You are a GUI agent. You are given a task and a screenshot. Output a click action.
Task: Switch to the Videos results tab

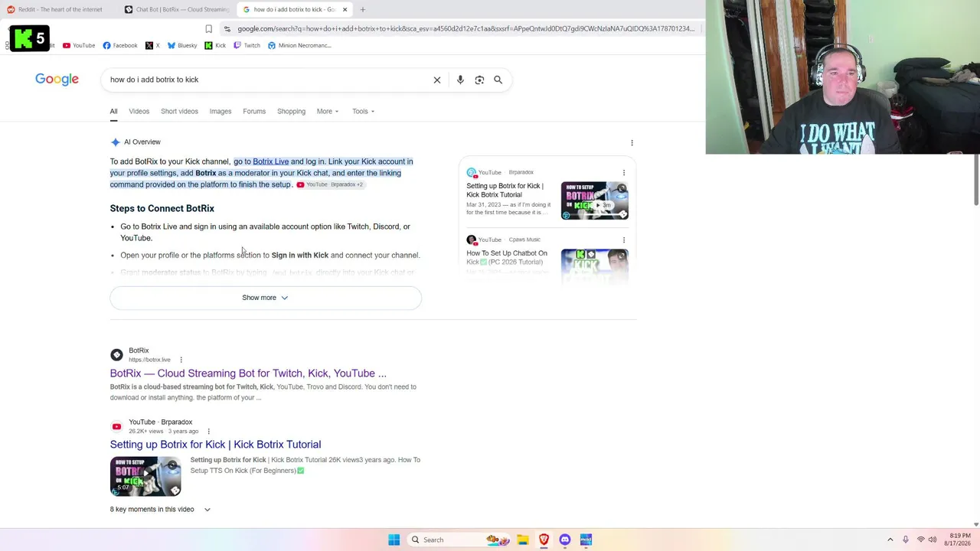click(x=139, y=111)
